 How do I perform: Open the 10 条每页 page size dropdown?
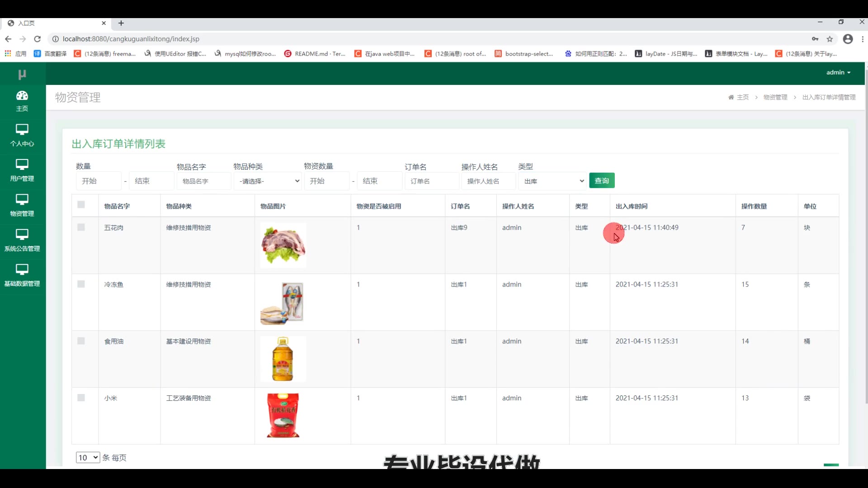88,457
